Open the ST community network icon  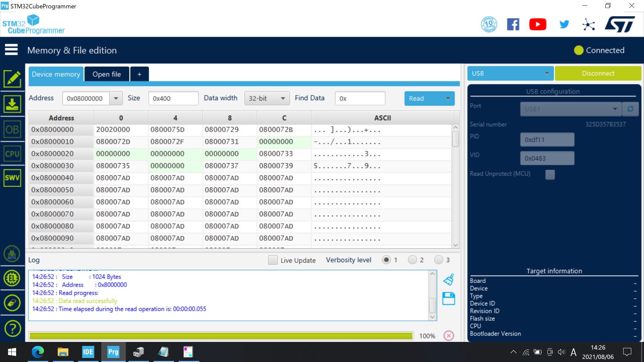coord(588,24)
